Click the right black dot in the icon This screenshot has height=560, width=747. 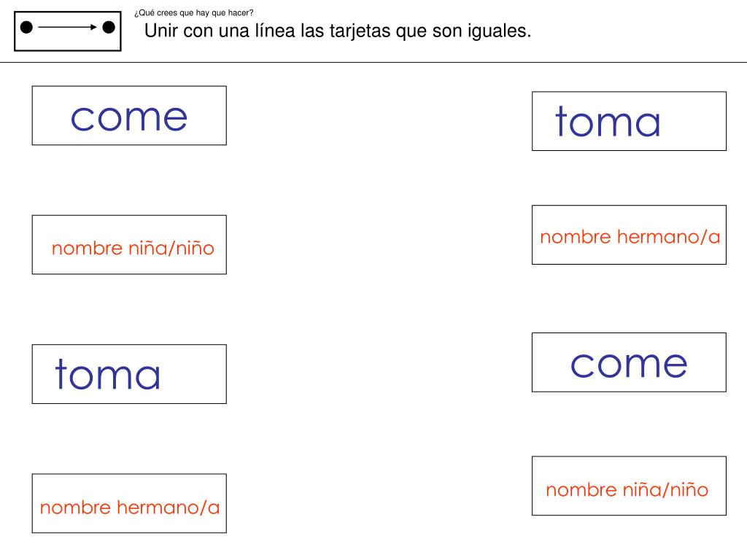point(109,28)
